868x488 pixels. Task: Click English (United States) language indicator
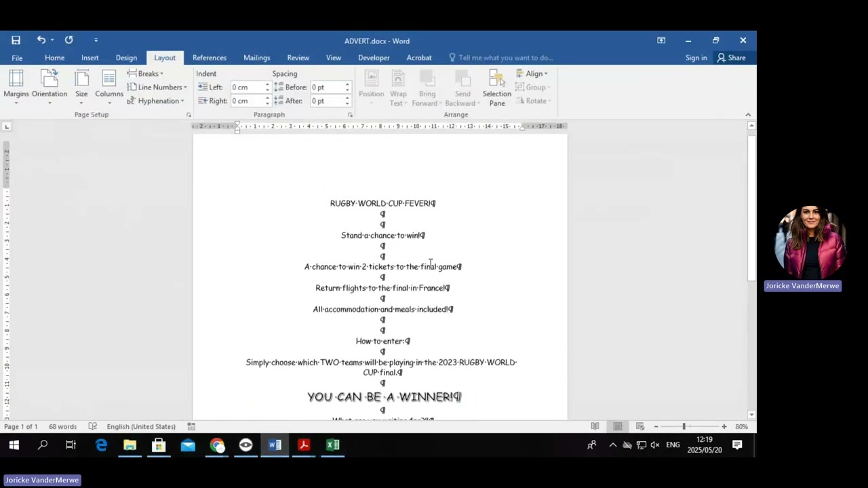[141, 426]
